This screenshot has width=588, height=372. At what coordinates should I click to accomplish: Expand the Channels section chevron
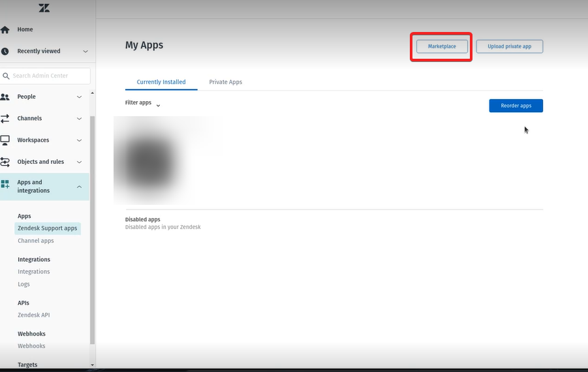coord(79,119)
